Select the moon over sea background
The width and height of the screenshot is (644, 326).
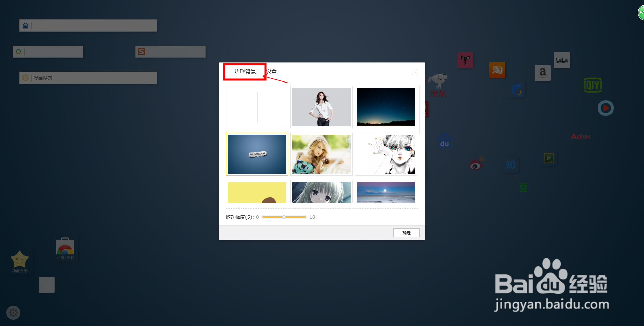pyautogui.click(x=386, y=192)
